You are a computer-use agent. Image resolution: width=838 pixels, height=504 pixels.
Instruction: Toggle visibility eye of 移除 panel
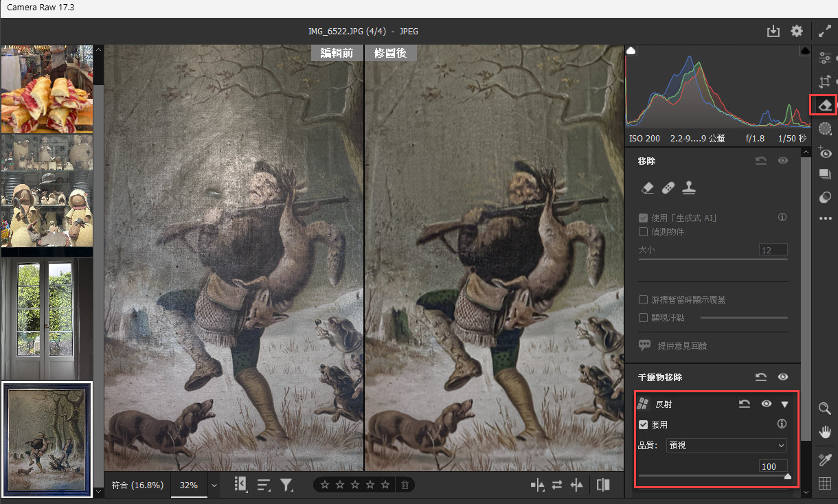tap(782, 161)
